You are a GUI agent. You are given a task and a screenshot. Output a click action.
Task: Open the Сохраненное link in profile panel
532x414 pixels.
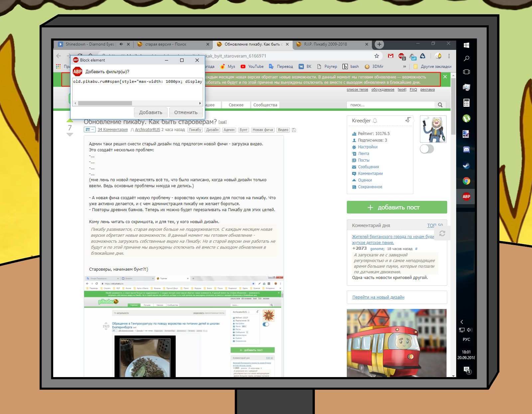[370, 187]
